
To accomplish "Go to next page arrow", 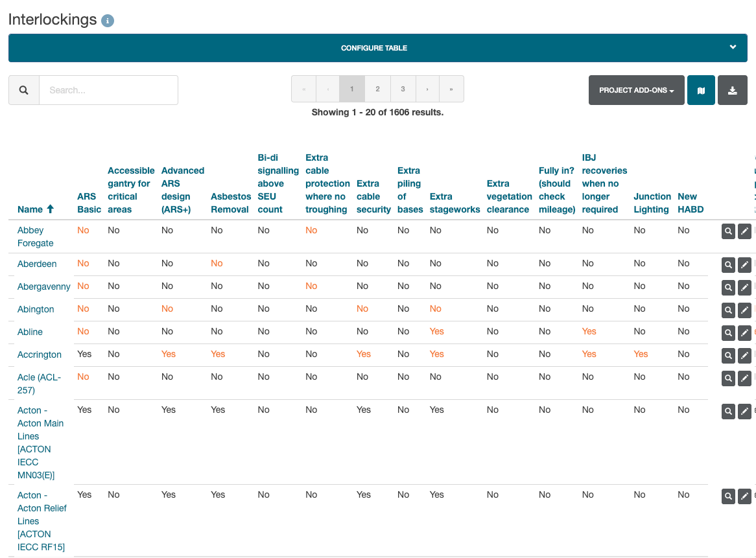I will pyautogui.click(x=427, y=89).
